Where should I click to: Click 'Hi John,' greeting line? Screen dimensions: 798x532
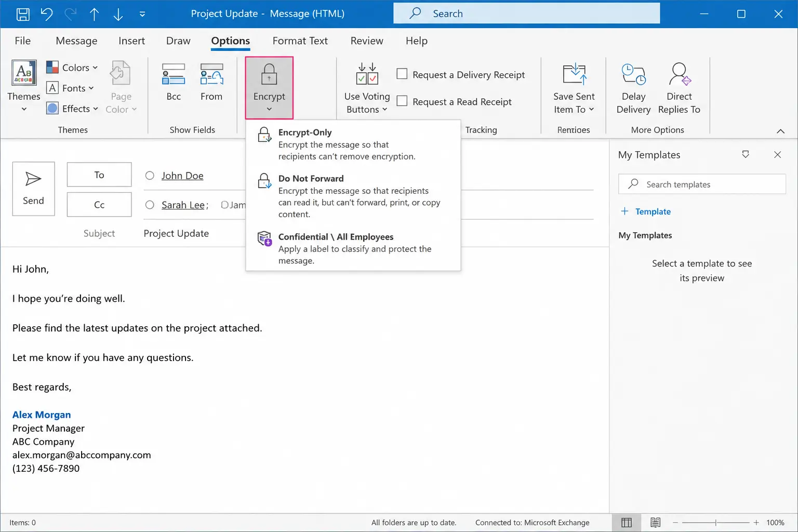(31, 269)
